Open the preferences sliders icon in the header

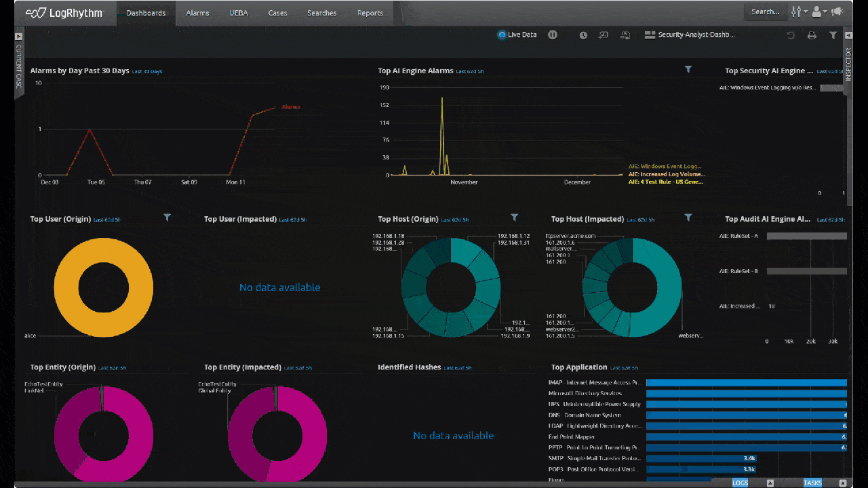(795, 12)
